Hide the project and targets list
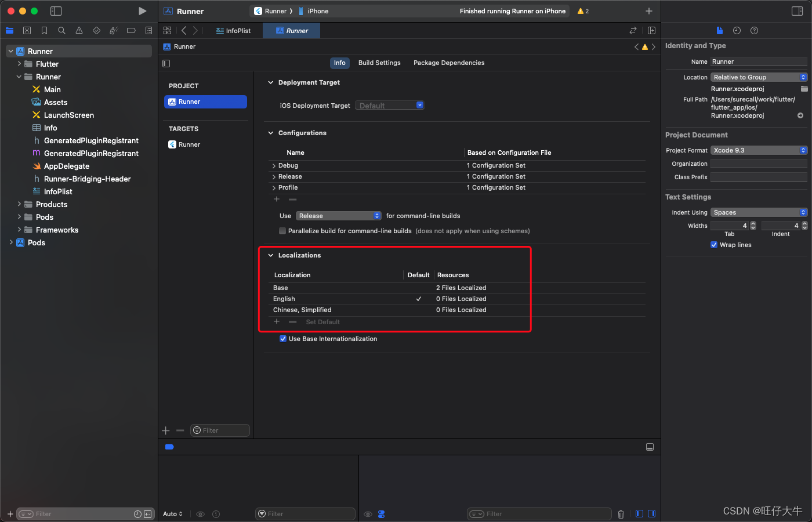812x522 pixels. point(166,63)
